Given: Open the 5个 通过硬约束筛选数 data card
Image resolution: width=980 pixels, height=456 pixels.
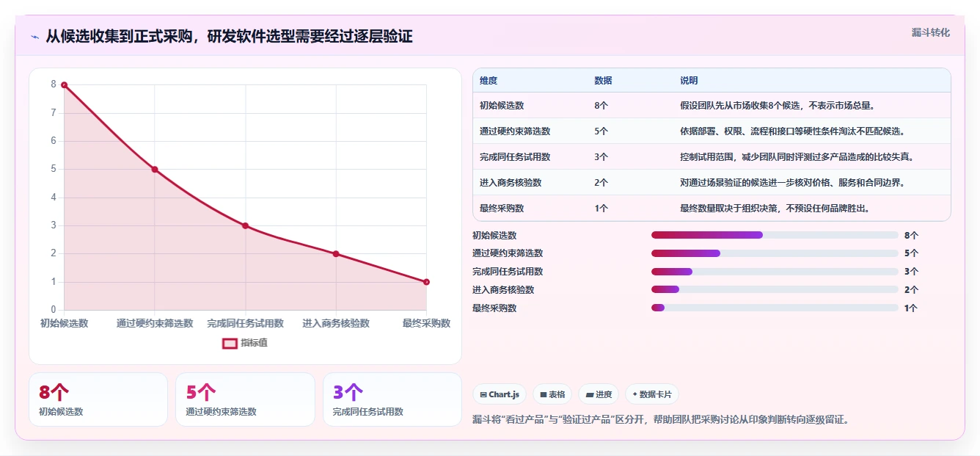Looking at the screenshot, I should click(245, 399).
